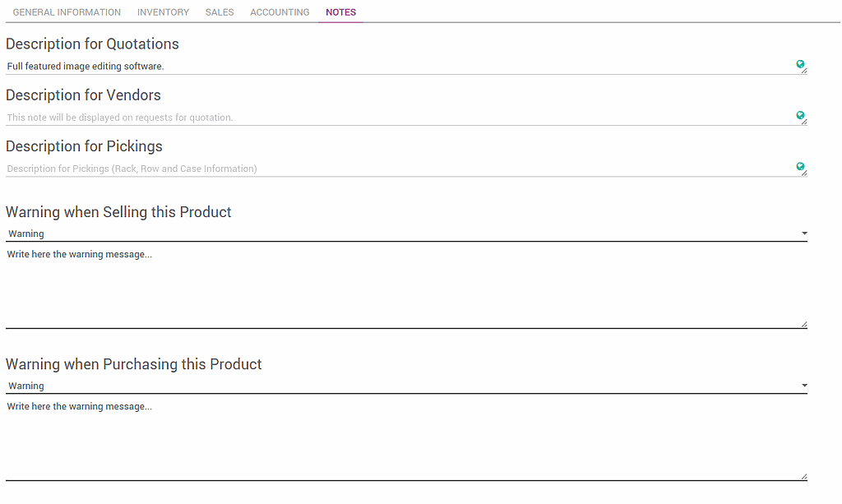Switch to the Inventory tab

click(x=163, y=12)
